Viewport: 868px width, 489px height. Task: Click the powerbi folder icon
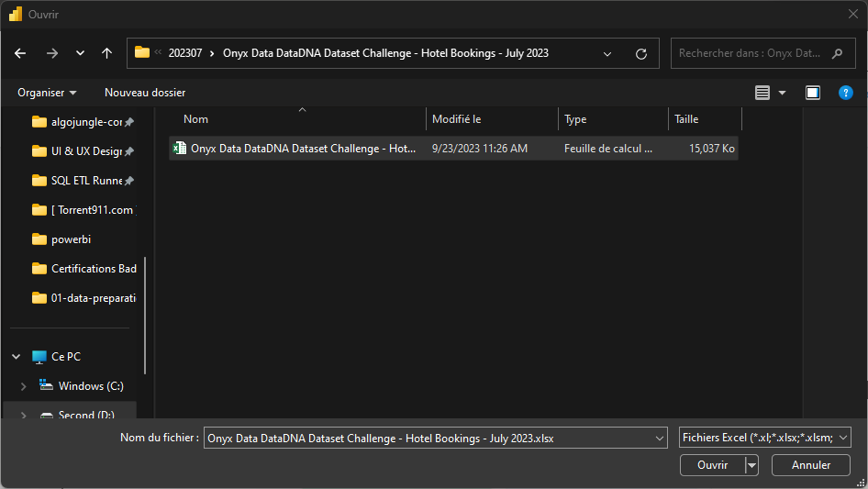pos(39,239)
